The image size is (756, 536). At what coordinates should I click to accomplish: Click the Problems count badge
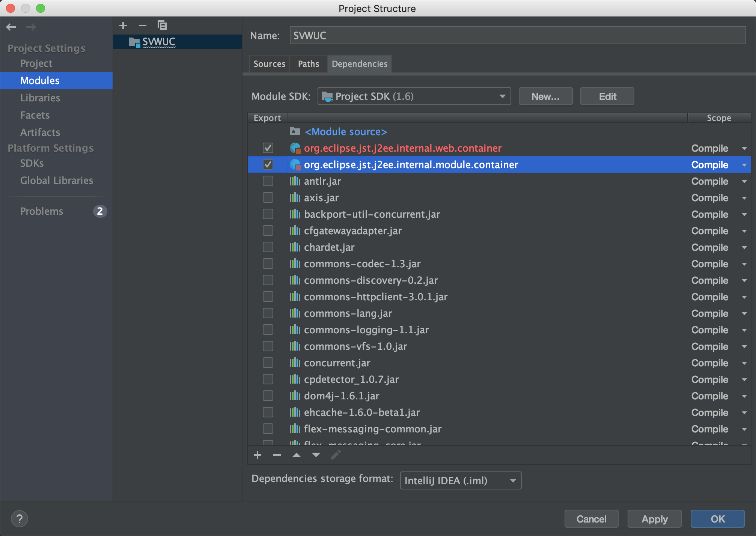point(100,211)
